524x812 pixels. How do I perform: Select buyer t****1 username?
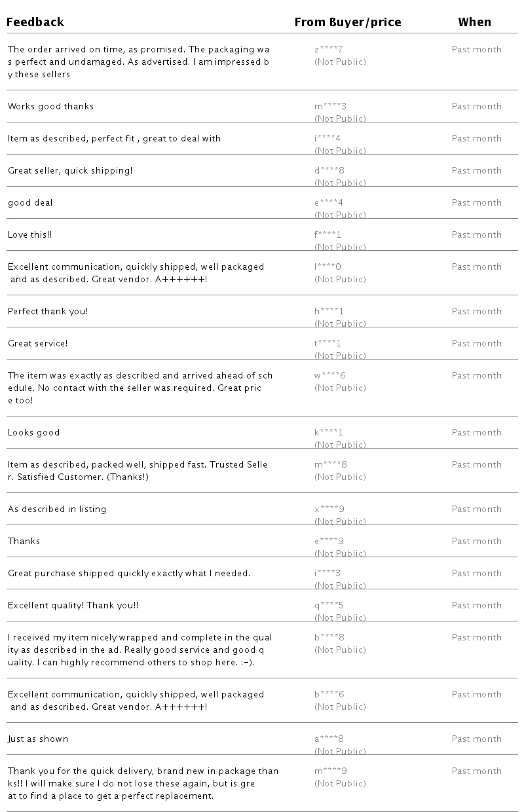click(327, 344)
